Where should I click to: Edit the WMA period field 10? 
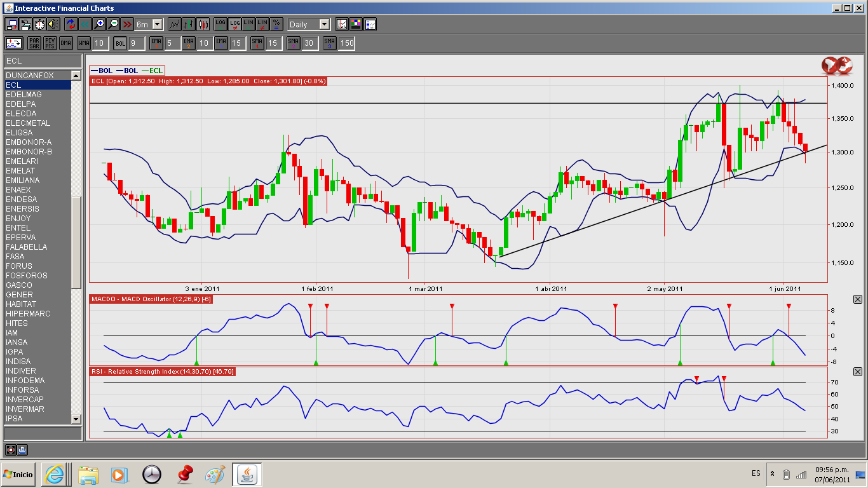[99, 43]
